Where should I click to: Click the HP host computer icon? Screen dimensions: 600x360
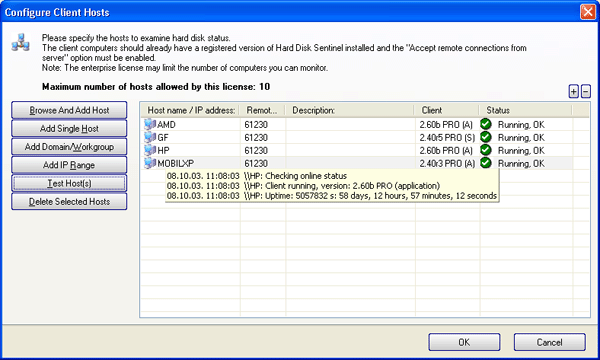[150, 150]
